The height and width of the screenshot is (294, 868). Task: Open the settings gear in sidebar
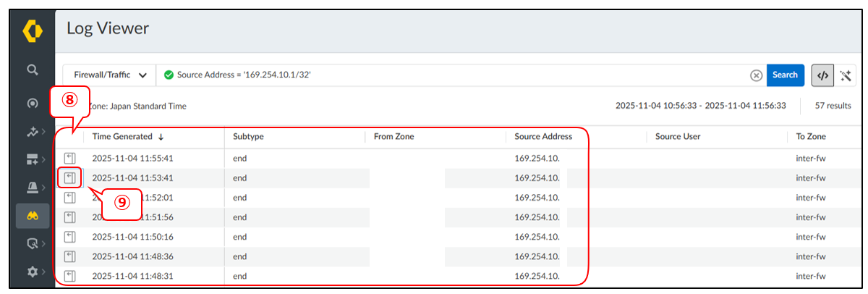pyautogui.click(x=33, y=272)
